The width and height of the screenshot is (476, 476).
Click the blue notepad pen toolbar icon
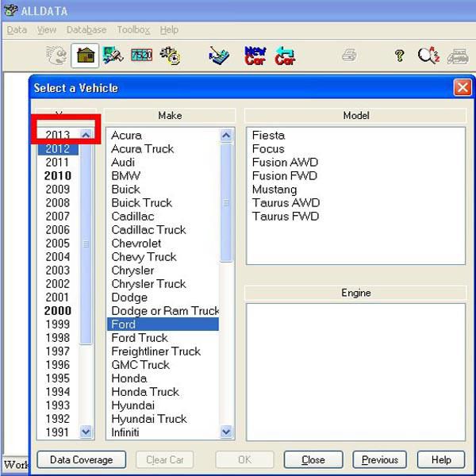point(219,56)
